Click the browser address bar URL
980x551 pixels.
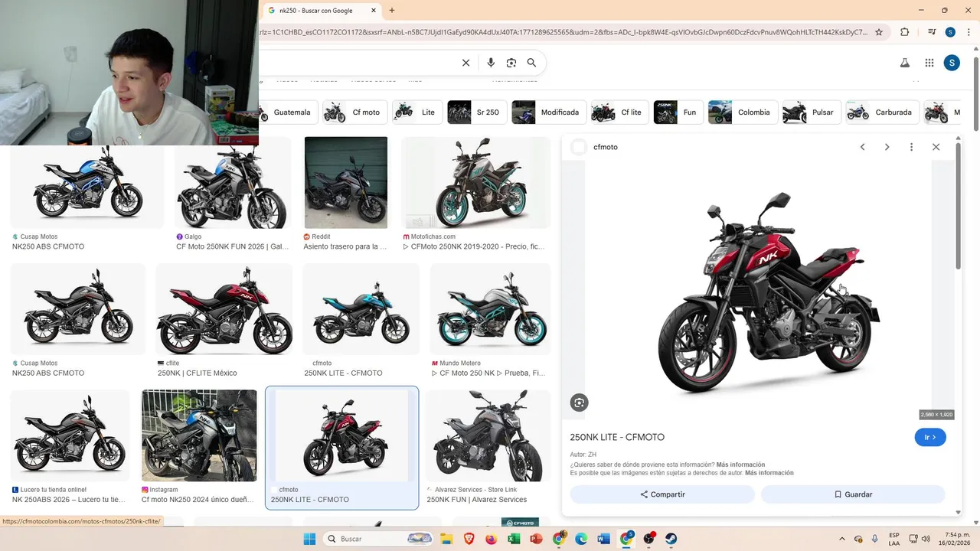coord(563,32)
